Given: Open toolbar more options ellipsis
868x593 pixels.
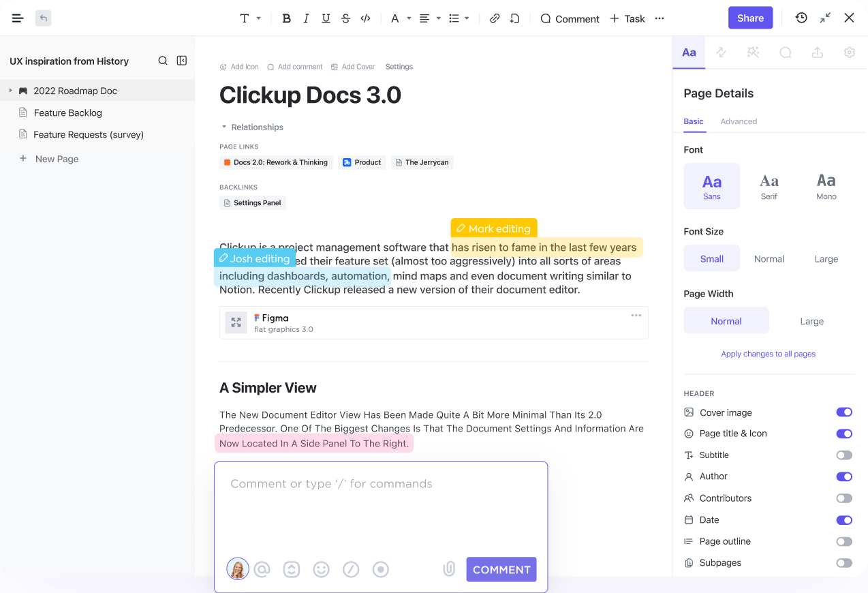Looking at the screenshot, I should point(660,18).
